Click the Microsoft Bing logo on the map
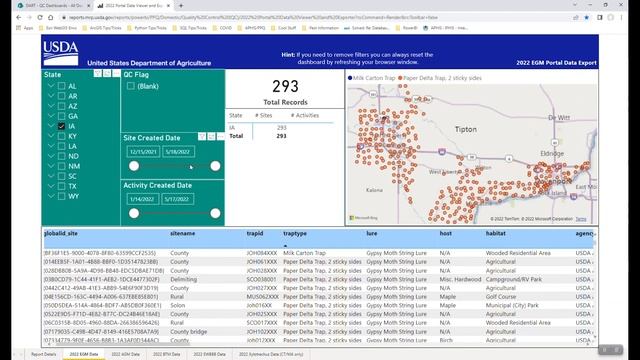The height and width of the screenshot is (360, 640). [x=363, y=218]
